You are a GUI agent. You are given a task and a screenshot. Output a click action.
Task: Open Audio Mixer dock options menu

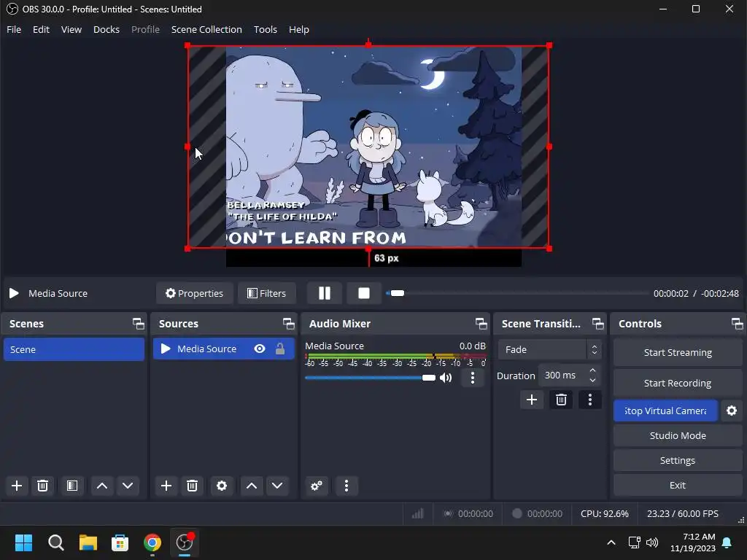pyautogui.click(x=347, y=486)
